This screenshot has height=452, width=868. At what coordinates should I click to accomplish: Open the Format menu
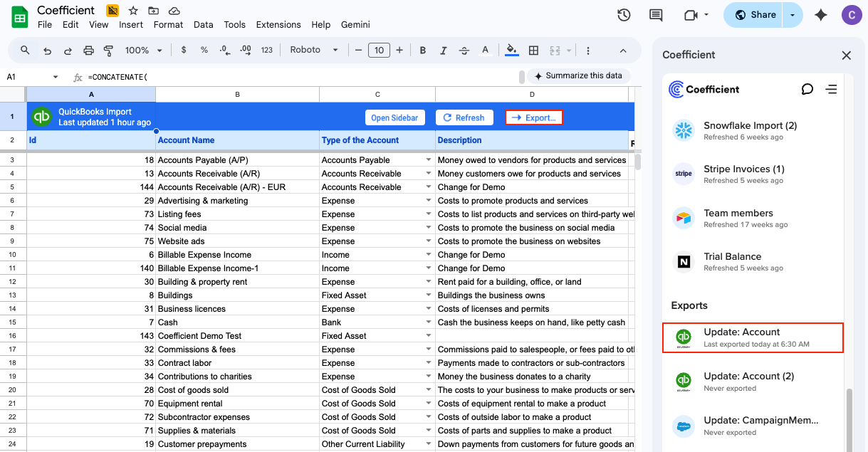click(x=168, y=24)
